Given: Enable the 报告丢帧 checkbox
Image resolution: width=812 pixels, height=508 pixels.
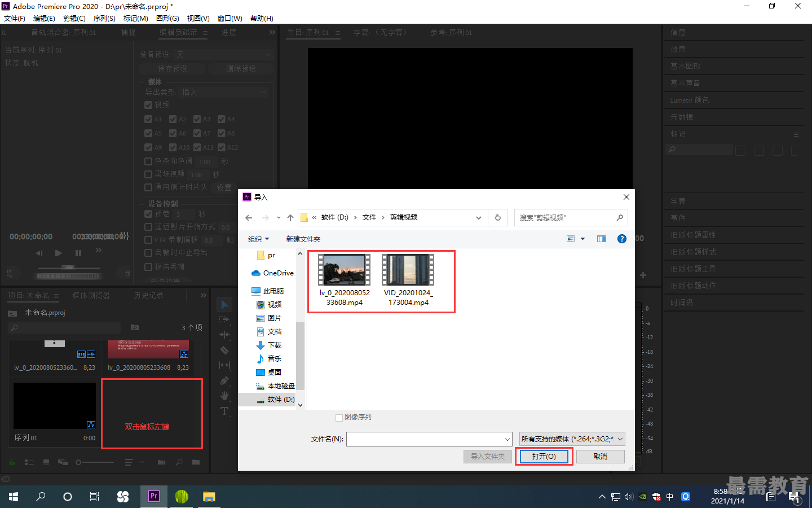Looking at the screenshot, I should (148, 267).
